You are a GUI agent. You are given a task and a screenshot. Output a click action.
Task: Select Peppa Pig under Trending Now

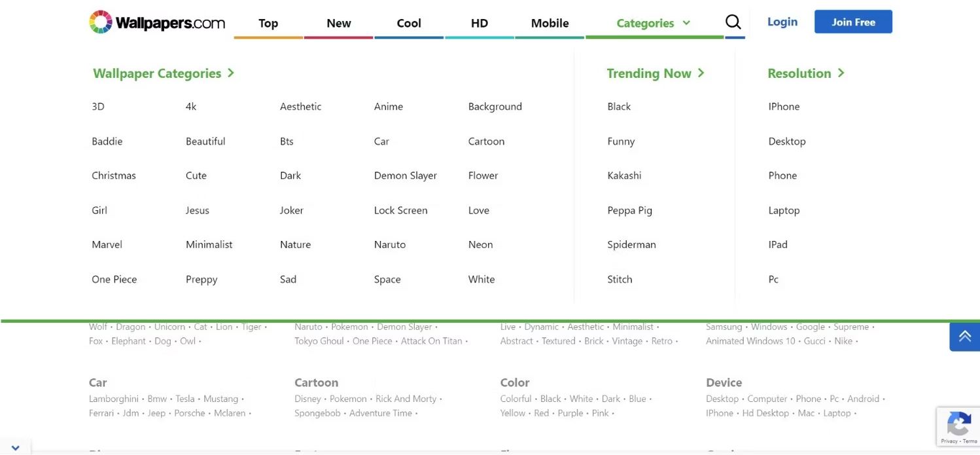[x=630, y=210]
